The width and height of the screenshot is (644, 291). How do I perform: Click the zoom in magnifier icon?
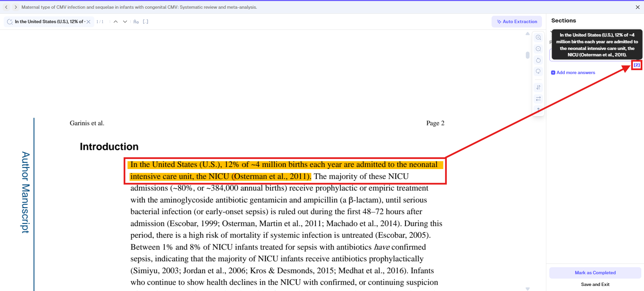tap(538, 38)
